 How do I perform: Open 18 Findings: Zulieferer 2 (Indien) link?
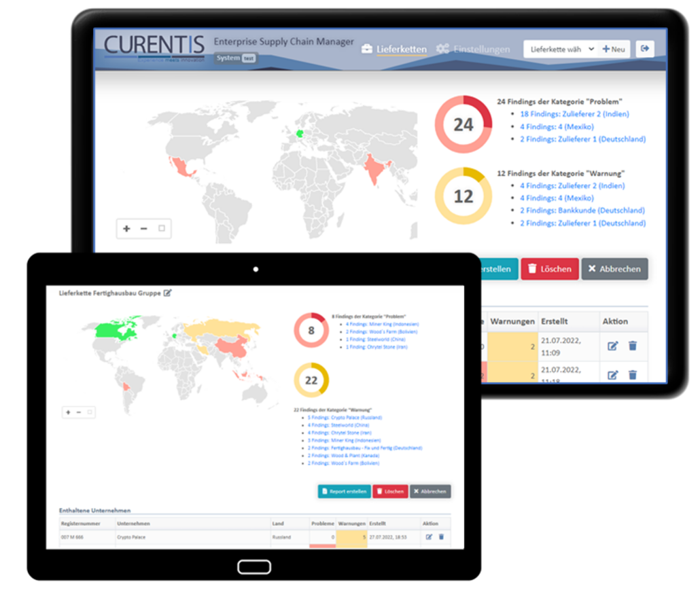(574, 114)
